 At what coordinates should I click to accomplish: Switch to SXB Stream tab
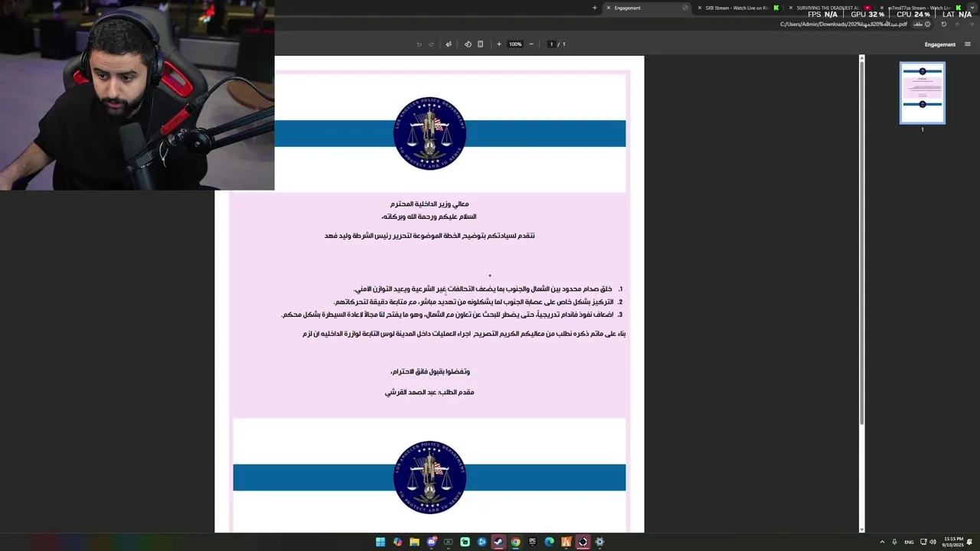point(735,8)
